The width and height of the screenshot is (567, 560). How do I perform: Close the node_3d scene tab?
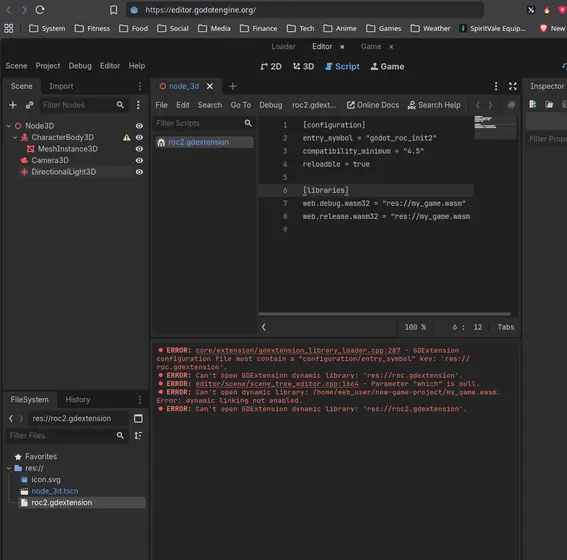pyautogui.click(x=210, y=86)
